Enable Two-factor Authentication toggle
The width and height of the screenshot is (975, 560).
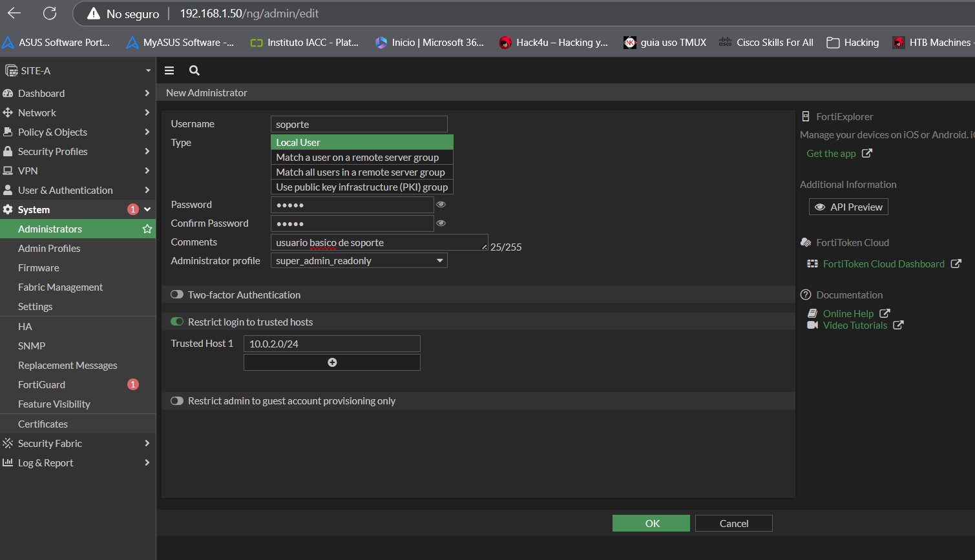point(177,295)
